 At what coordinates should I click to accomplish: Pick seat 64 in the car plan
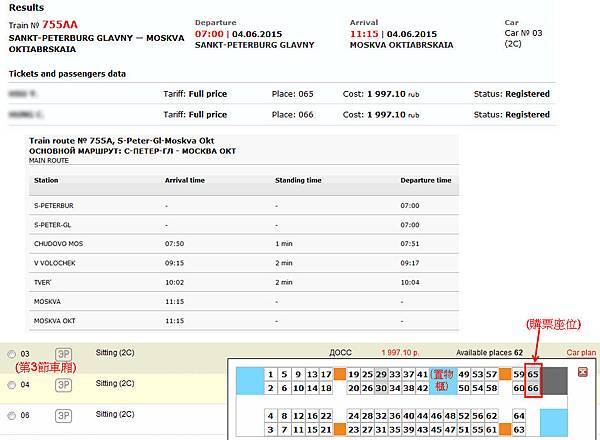click(x=519, y=416)
